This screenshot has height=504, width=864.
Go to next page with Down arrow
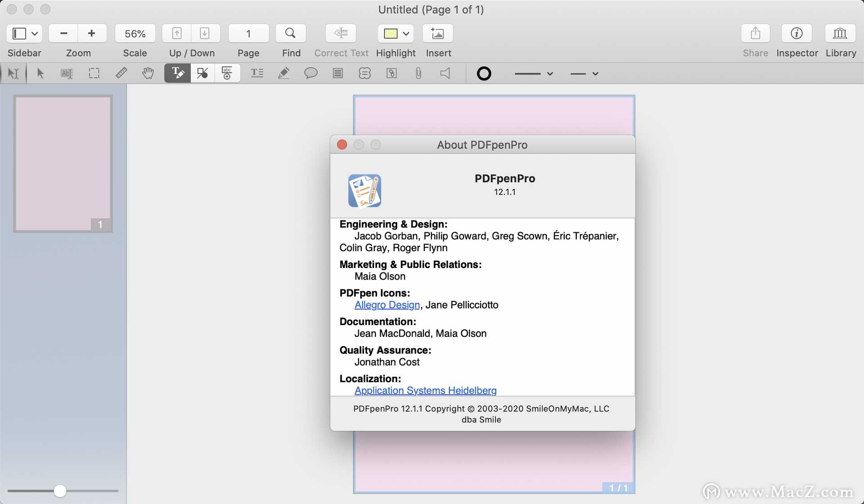tap(205, 33)
